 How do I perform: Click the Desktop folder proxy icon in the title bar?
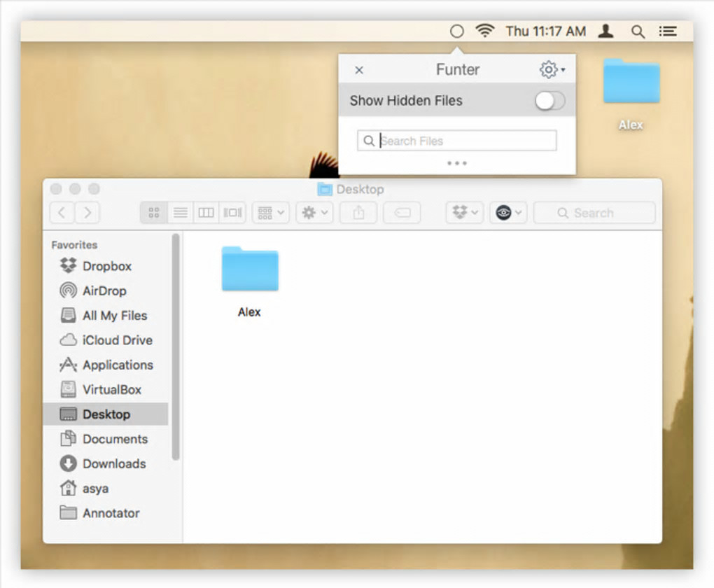click(x=324, y=189)
